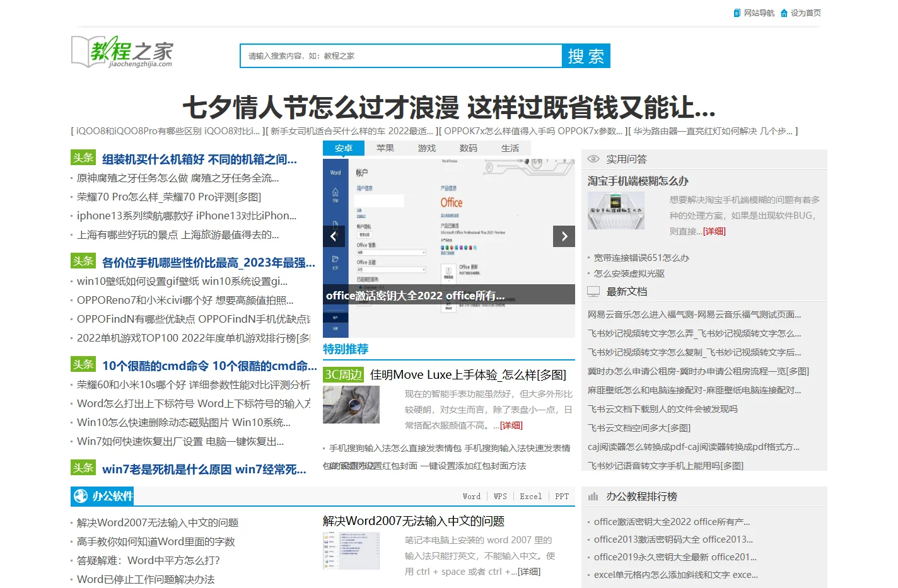Click 头条 badge beside 10个很酷的cmd命令
This screenshot has height=588, width=898.
[83, 364]
